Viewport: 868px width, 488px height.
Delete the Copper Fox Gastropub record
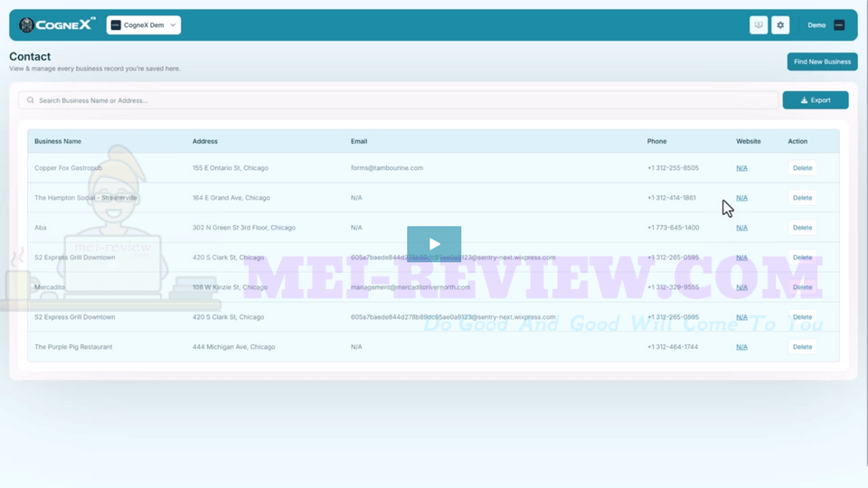coord(802,168)
